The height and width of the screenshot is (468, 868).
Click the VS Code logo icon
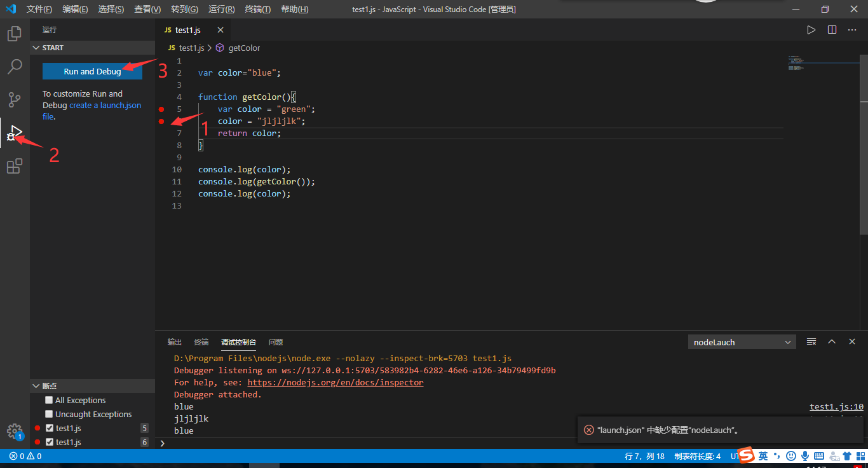[x=11, y=9]
